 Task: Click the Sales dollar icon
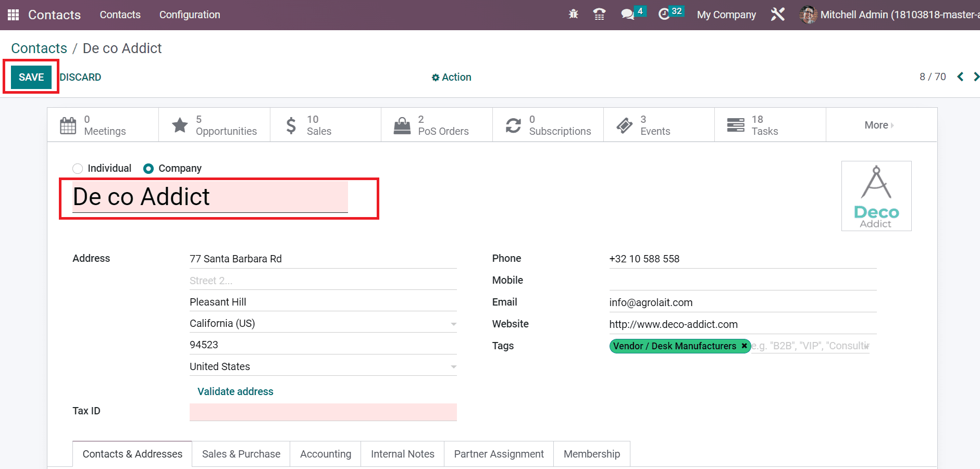291,125
